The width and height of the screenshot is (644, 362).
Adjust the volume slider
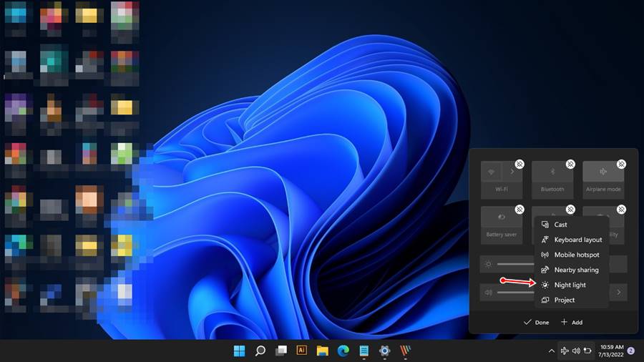point(515,292)
